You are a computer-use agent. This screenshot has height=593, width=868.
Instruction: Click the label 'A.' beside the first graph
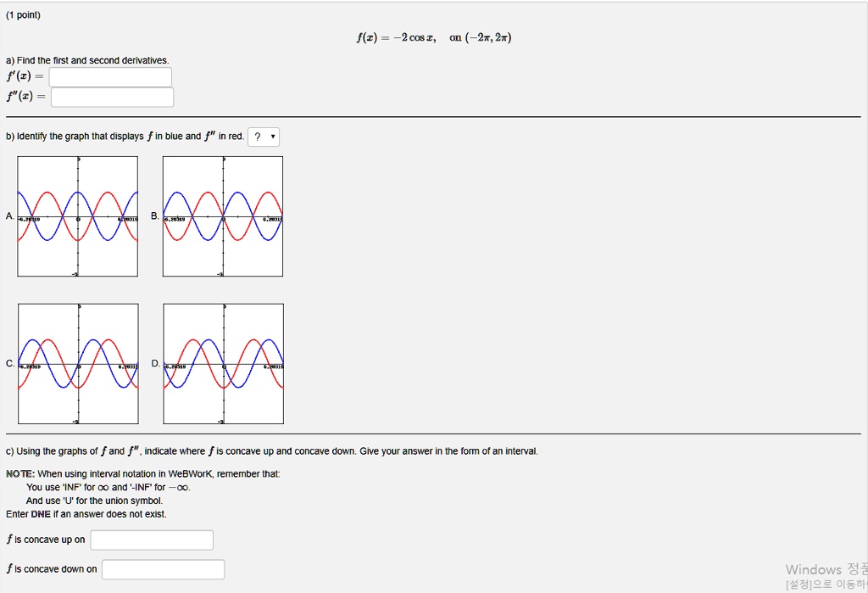point(8,215)
